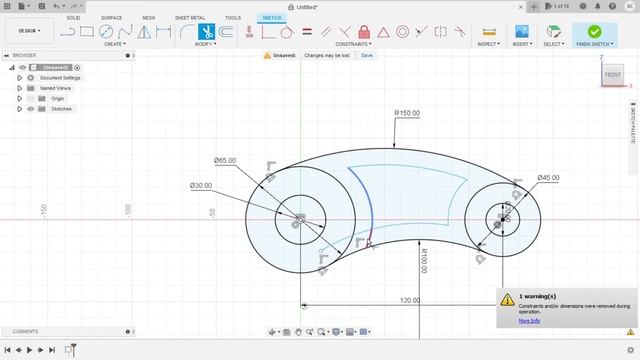Viewport: 640px width, 360px height.
Task: Switch to the SOLID tab
Action: coord(73,18)
